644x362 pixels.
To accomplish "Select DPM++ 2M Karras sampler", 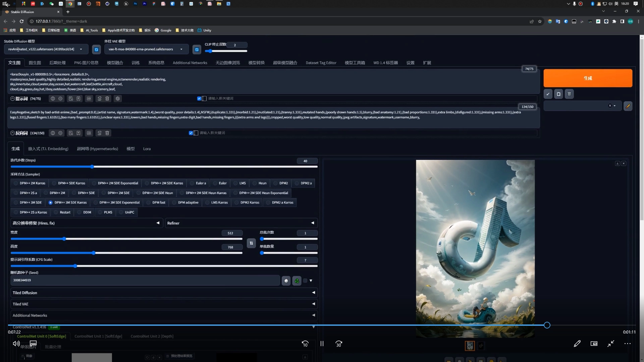I will pyautogui.click(x=30, y=183).
